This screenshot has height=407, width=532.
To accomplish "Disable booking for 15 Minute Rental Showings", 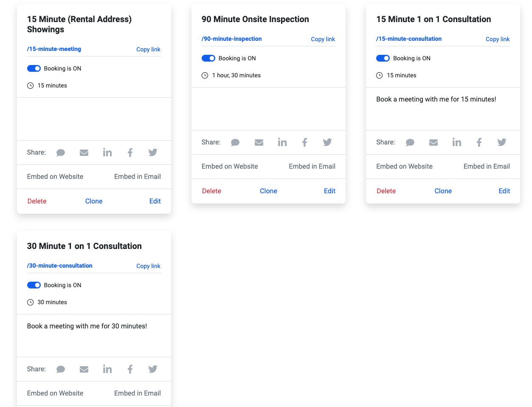I will click(34, 68).
